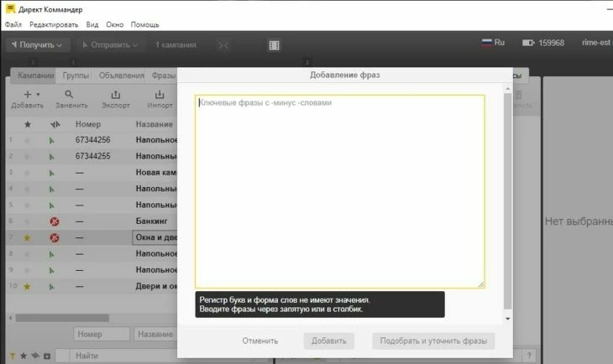
Task: Sort by the star column header
Action: pos(28,124)
